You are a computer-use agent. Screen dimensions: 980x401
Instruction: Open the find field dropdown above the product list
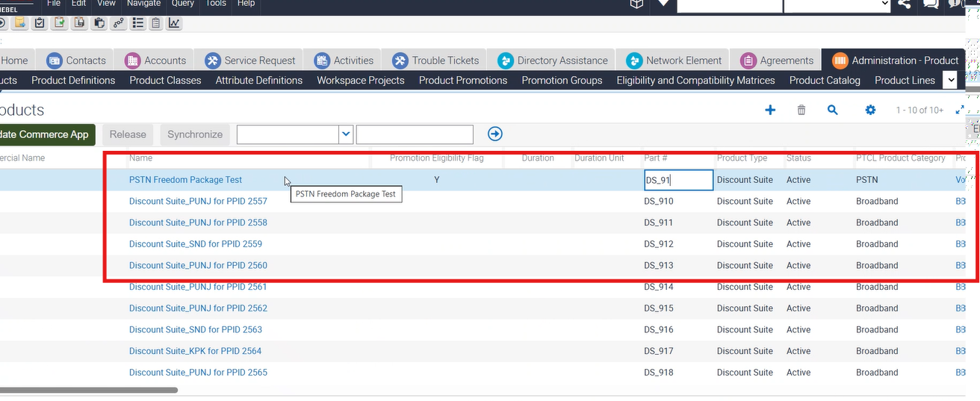coord(346,134)
